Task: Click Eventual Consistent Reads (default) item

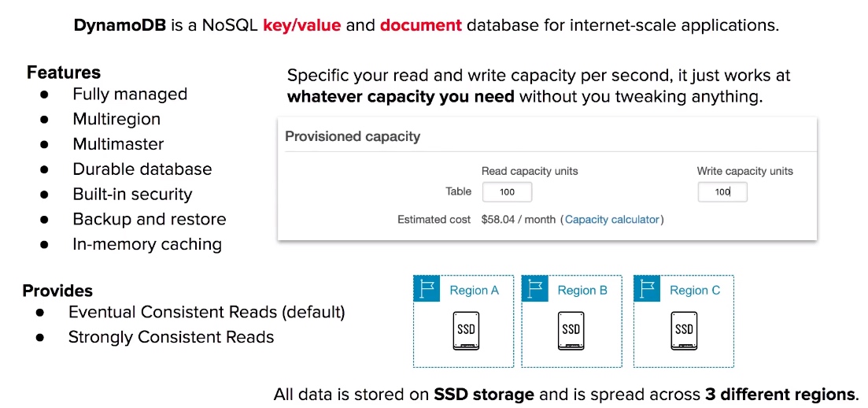Action: coord(206,312)
